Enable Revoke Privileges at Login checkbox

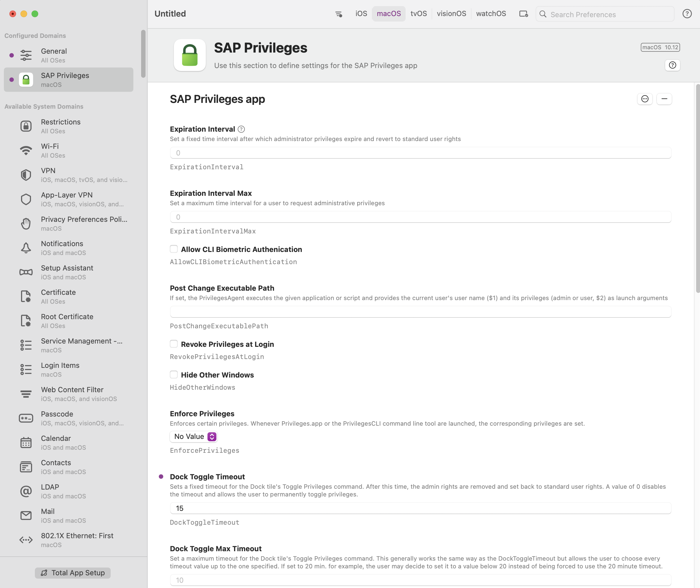click(x=174, y=344)
